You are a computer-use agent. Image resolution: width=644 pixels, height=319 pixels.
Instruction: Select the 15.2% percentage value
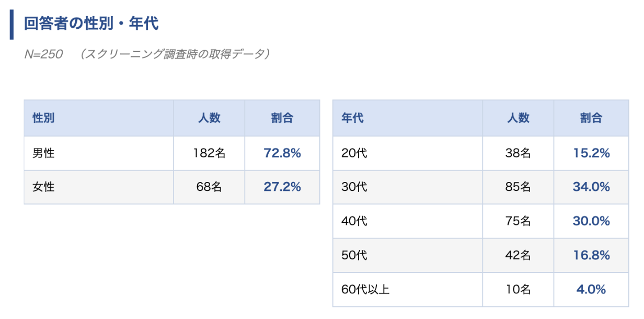[591, 154]
